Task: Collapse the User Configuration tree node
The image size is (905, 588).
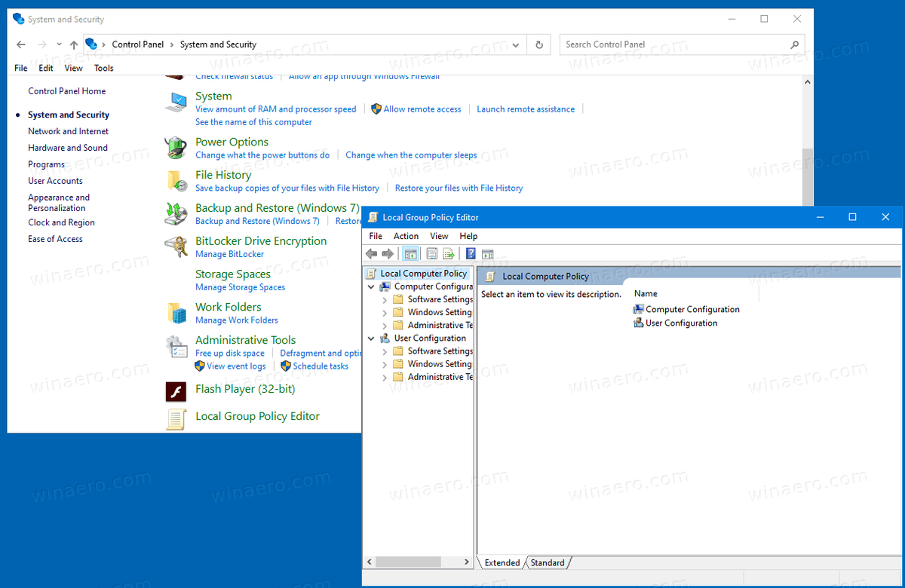Action: [x=371, y=338]
